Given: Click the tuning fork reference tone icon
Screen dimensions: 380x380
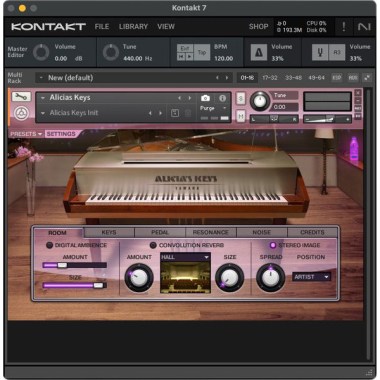Looking at the screenshot, I should pyautogui.click(x=320, y=52).
